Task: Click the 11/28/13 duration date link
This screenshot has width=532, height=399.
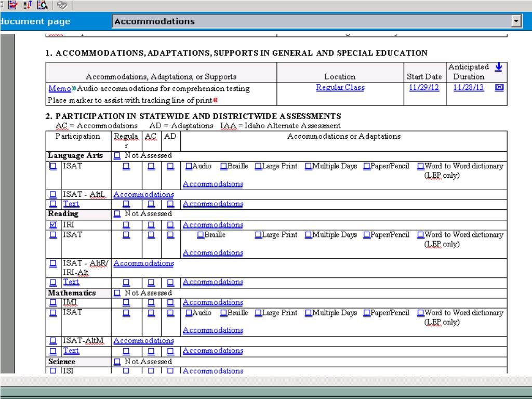Action: [x=469, y=87]
